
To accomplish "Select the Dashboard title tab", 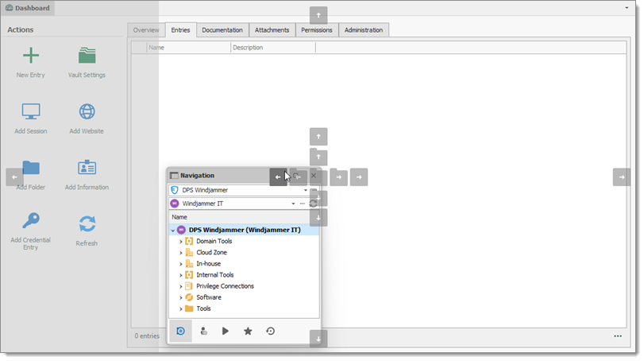I will [28, 8].
